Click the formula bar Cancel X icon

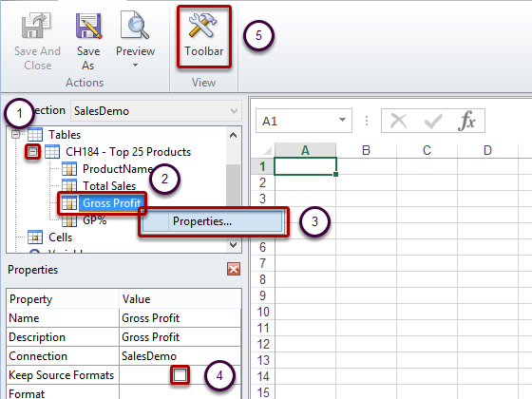coord(399,121)
